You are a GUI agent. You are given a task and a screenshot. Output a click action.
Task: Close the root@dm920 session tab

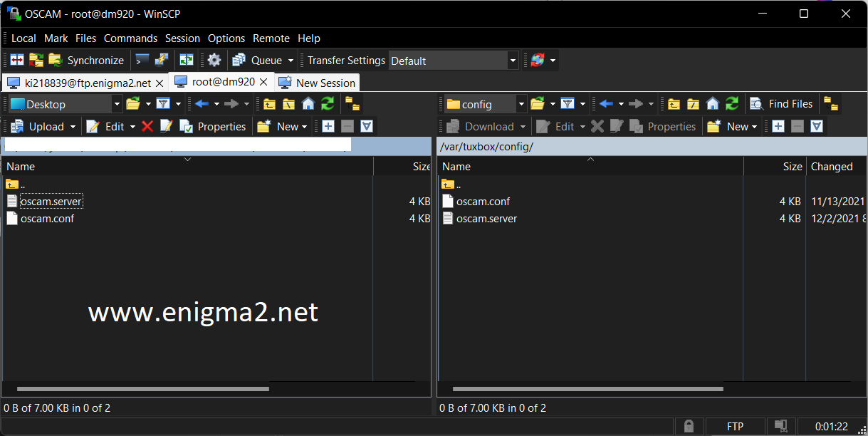264,82
